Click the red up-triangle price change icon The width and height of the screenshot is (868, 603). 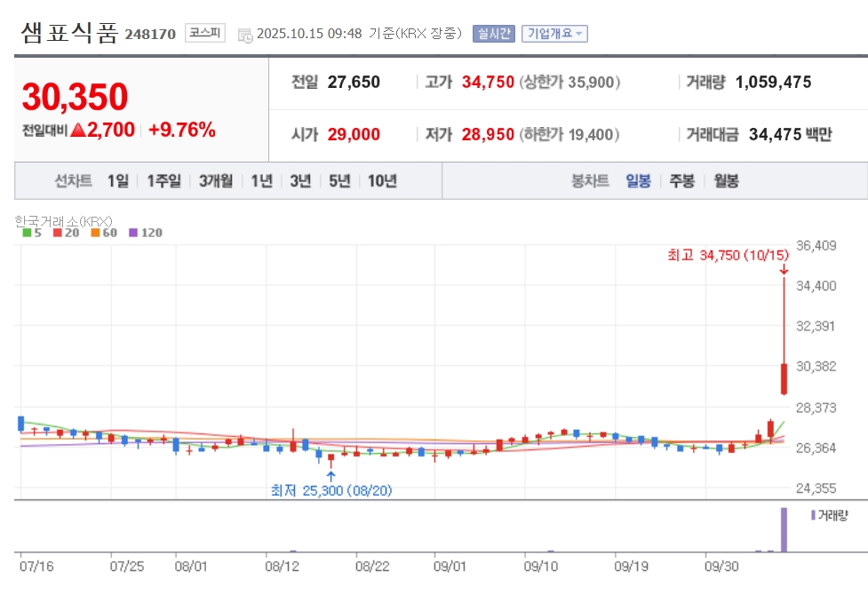[78, 131]
